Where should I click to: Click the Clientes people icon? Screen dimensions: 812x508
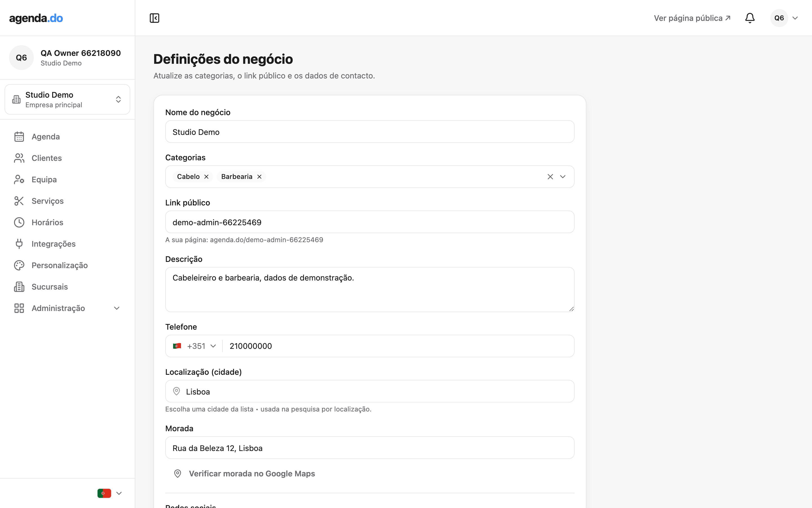pyautogui.click(x=19, y=158)
